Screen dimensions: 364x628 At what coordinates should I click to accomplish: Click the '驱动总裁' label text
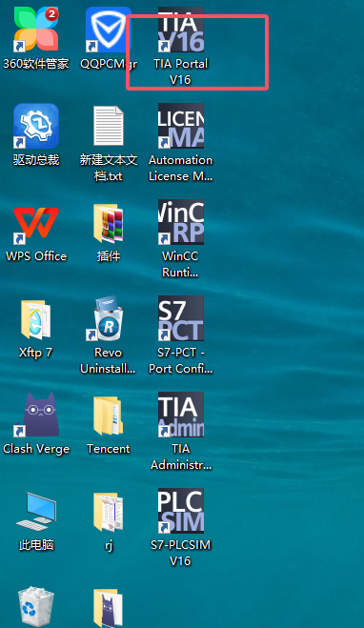[x=36, y=160]
